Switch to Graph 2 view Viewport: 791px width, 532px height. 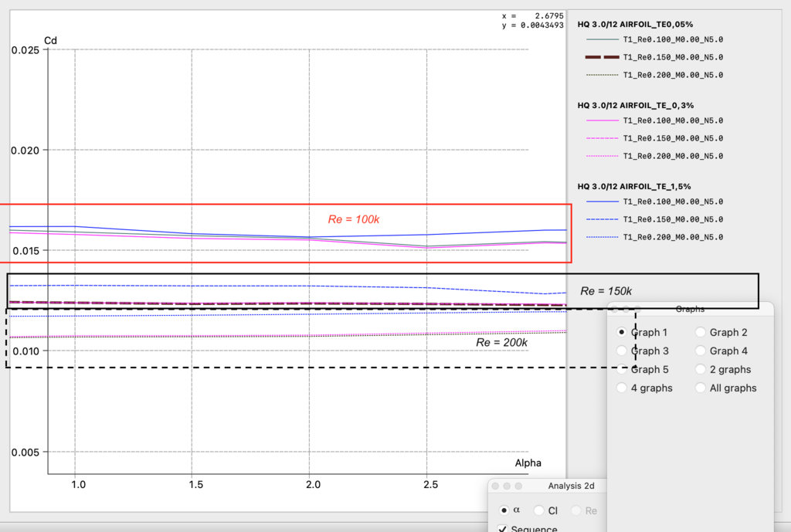pos(701,332)
